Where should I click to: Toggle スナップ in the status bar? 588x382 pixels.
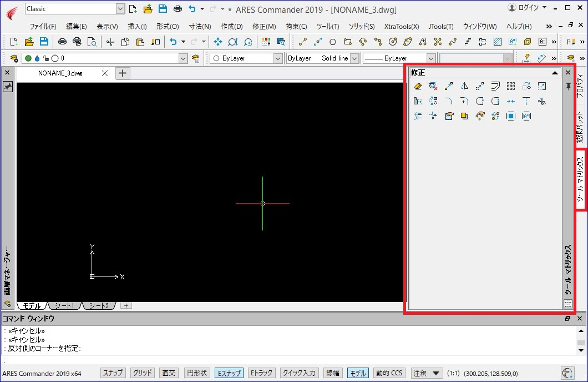point(113,373)
